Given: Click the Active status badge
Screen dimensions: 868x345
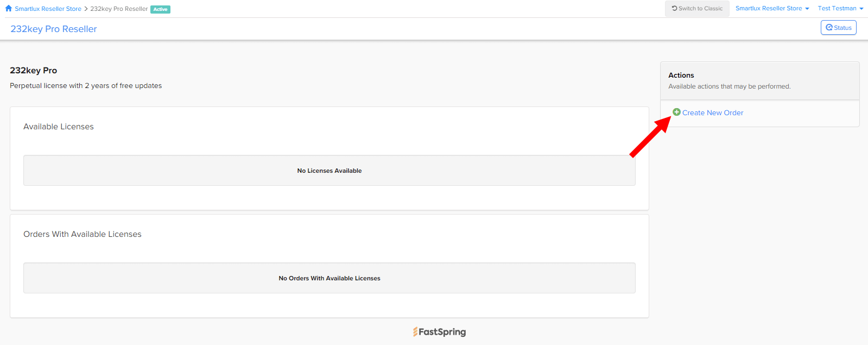Looking at the screenshot, I should [160, 9].
